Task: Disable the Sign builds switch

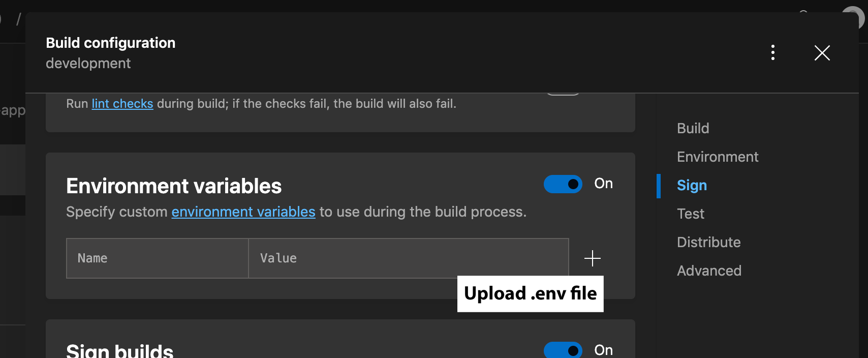Action: pos(563,350)
